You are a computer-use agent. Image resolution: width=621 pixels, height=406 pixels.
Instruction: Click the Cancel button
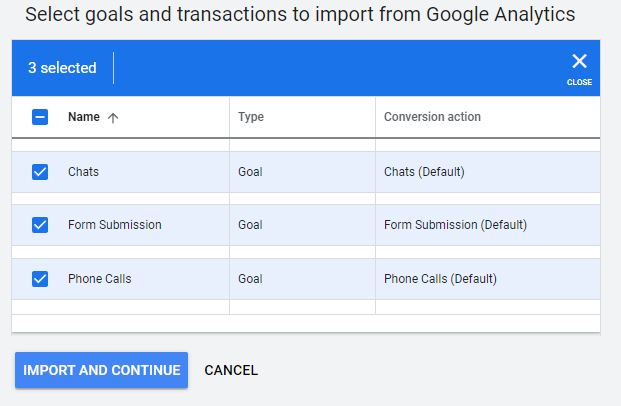point(231,370)
